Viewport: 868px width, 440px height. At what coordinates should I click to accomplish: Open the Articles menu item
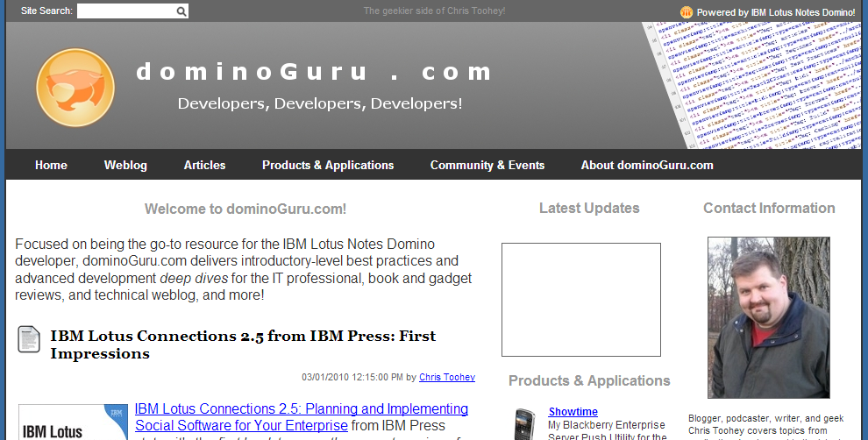tap(205, 165)
